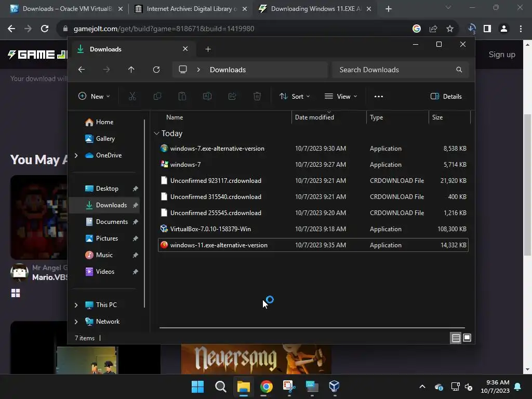
Task: Open Chrome three-dot menu
Action: point(521,29)
